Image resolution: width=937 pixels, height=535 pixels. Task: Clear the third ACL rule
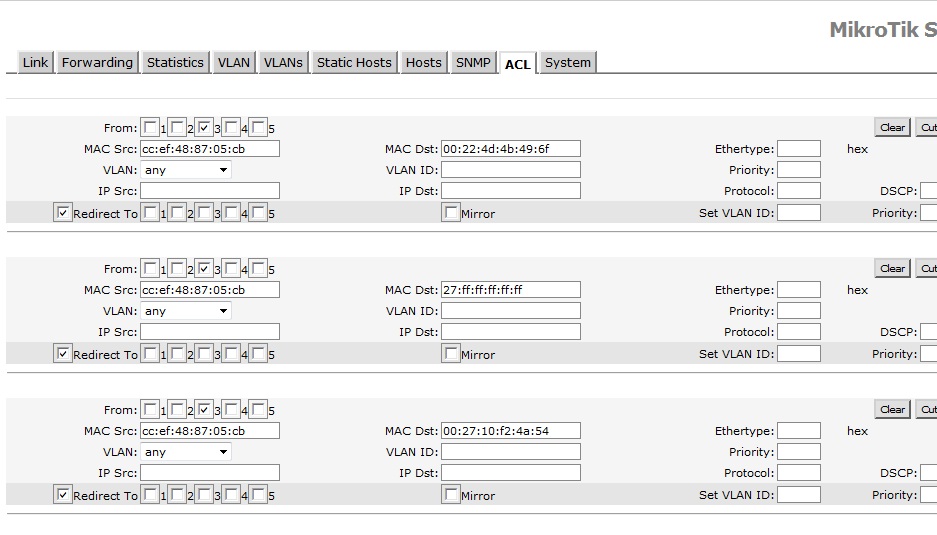[x=892, y=409]
